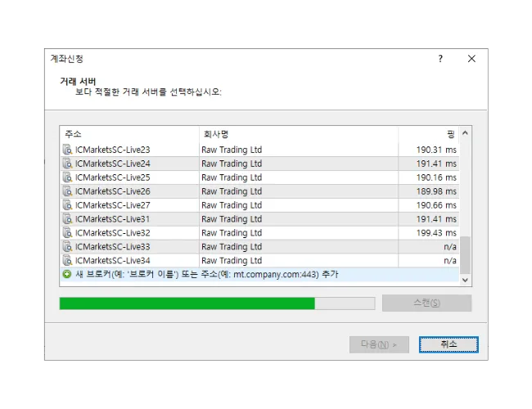Viewport: 532px width, 409px height.
Task: Click Raw Trading Ltd in Live23 row
Action: (232, 150)
